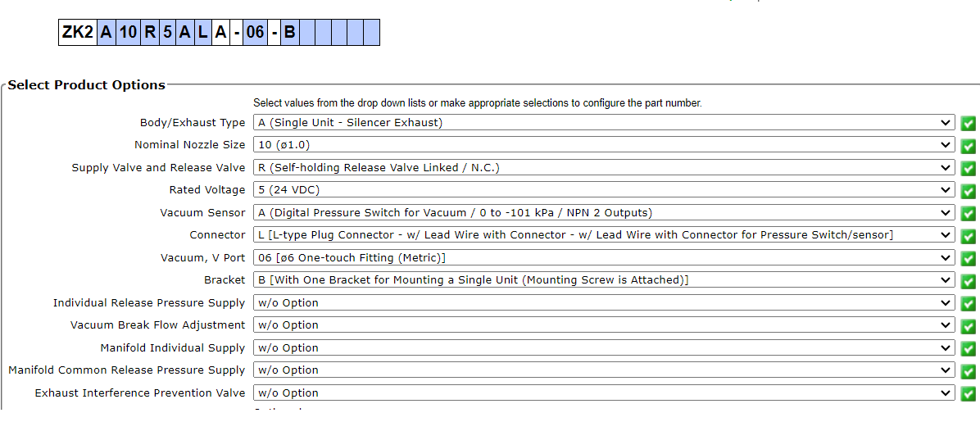Open the Vacuum, V Port dropdown

pyautogui.click(x=604, y=258)
